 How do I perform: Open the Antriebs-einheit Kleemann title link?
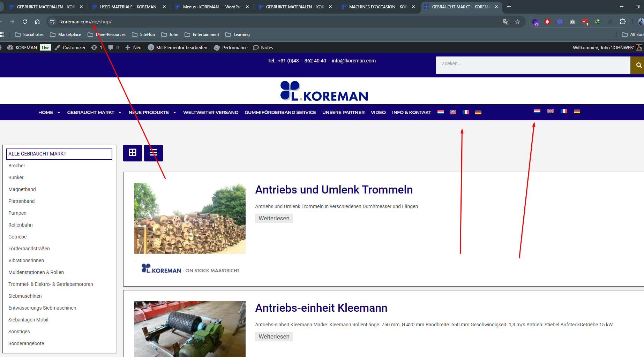coord(321,308)
